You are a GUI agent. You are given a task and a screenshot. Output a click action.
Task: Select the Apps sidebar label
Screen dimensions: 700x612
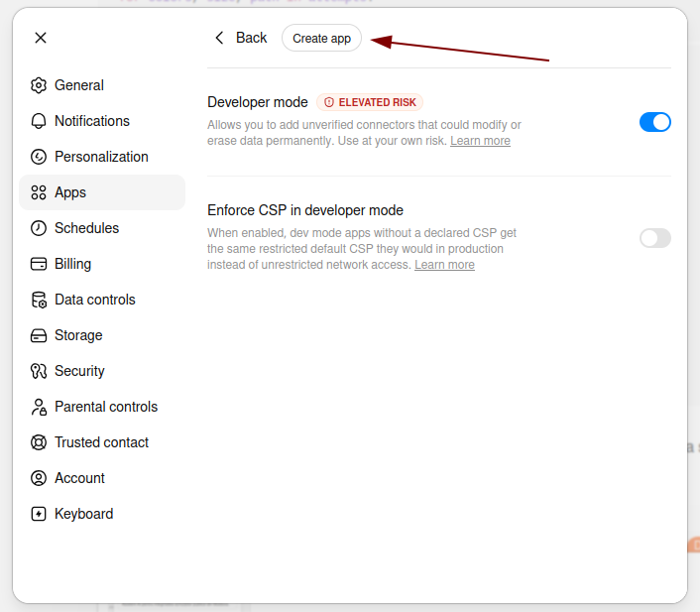coord(70,192)
